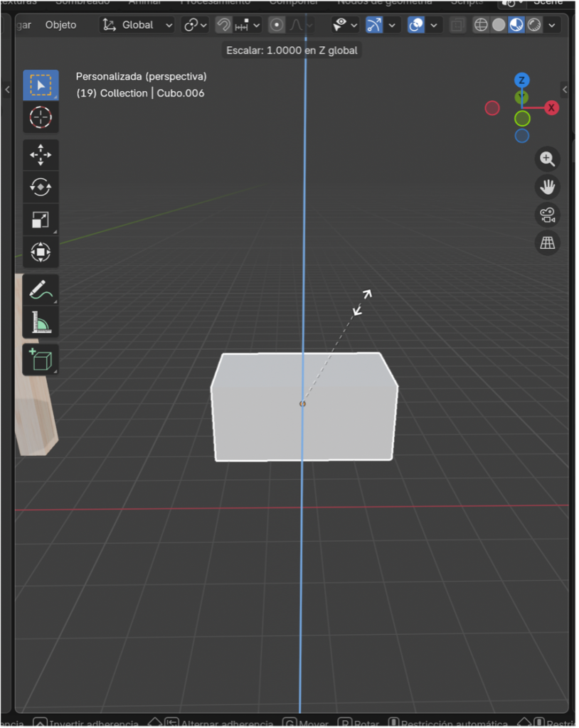The height and width of the screenshot is (728, 579).
Task: Select the Measure ruler tool
Action: tap(41, 323)
